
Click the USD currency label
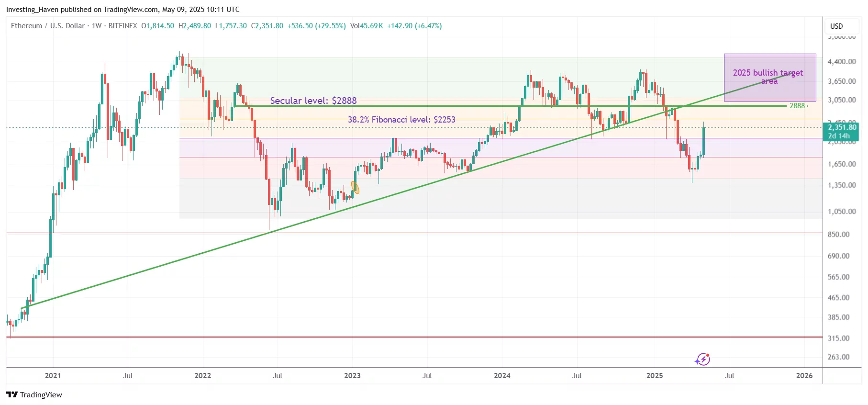[836, 26]
